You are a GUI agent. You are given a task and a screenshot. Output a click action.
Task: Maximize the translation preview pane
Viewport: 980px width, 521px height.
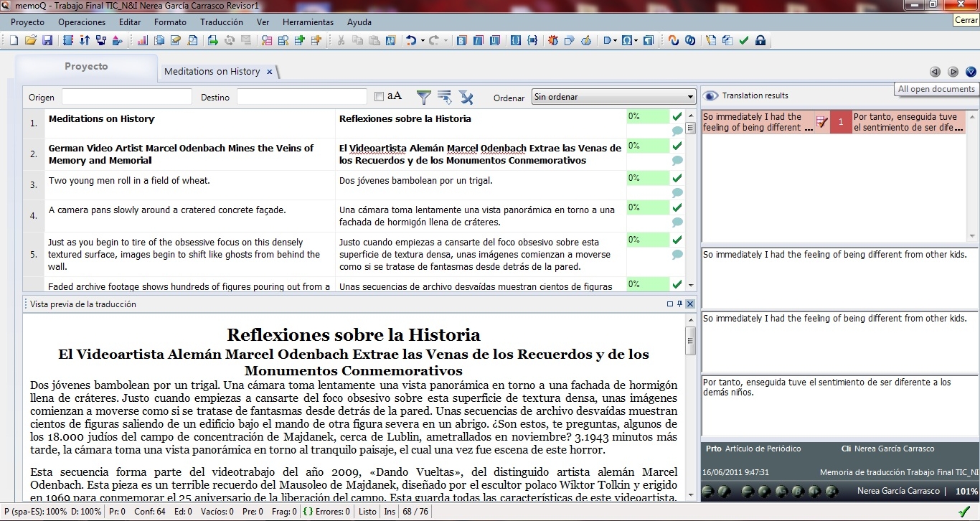pyautogui.click(x=670, y=304)
